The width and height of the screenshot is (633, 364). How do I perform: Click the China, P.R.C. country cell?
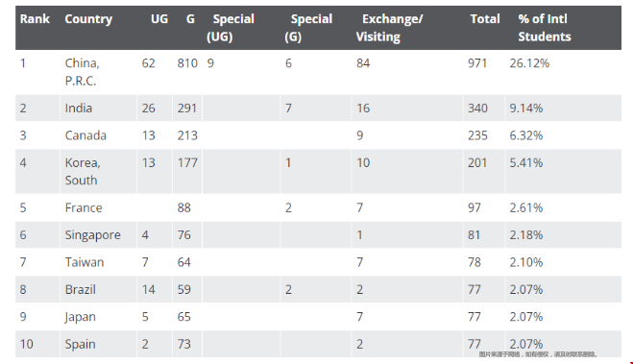[x=83, y=72]
